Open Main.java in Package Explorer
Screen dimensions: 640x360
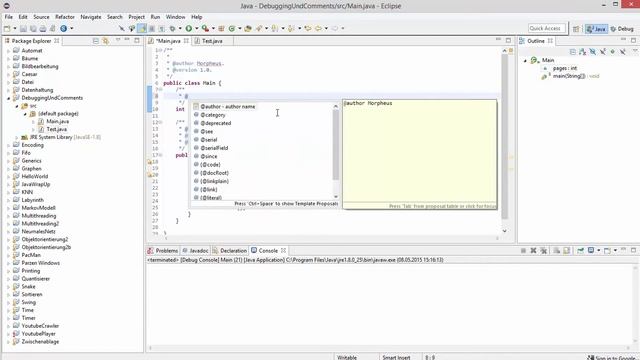tap(57, 122)
